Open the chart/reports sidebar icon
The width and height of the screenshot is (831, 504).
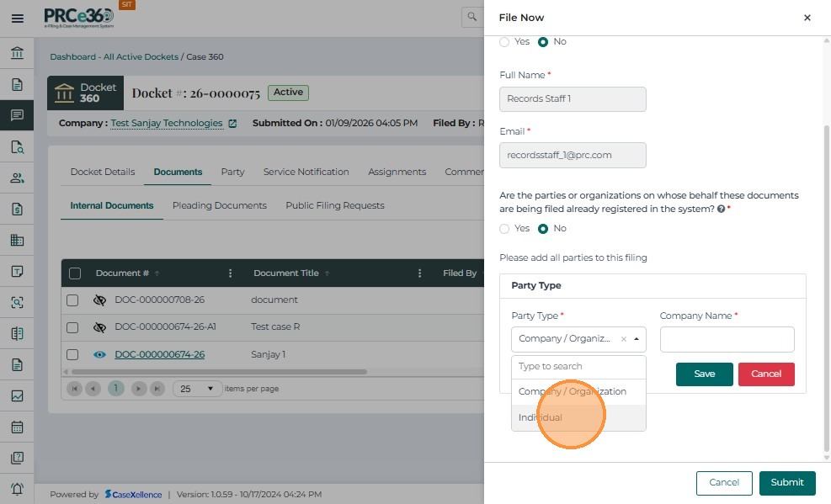(17, 395)
